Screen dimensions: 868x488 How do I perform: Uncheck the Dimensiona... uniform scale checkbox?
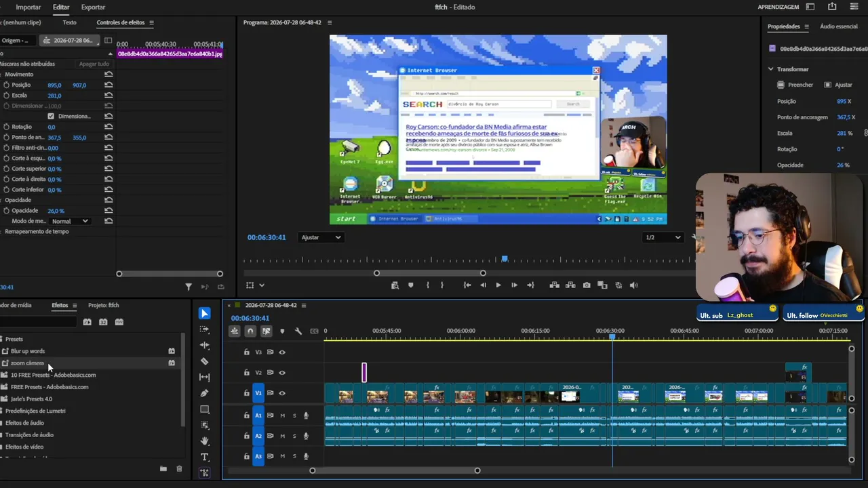pyautogui.click(x=51, y=116)
